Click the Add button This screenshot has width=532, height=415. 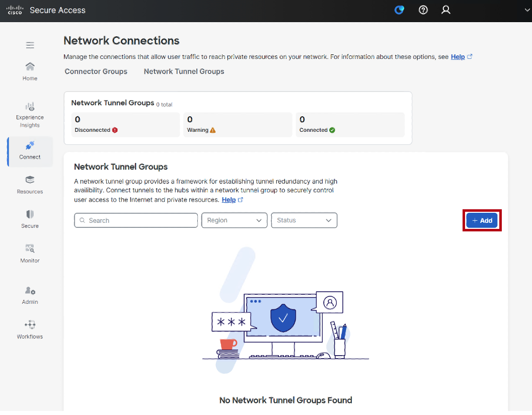[x=482, y=220]
